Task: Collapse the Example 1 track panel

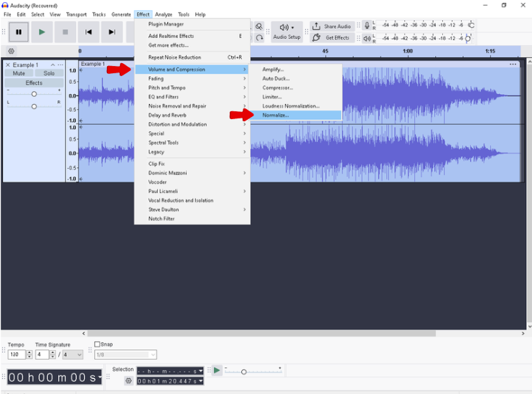Action: click(x=52, y=65)
